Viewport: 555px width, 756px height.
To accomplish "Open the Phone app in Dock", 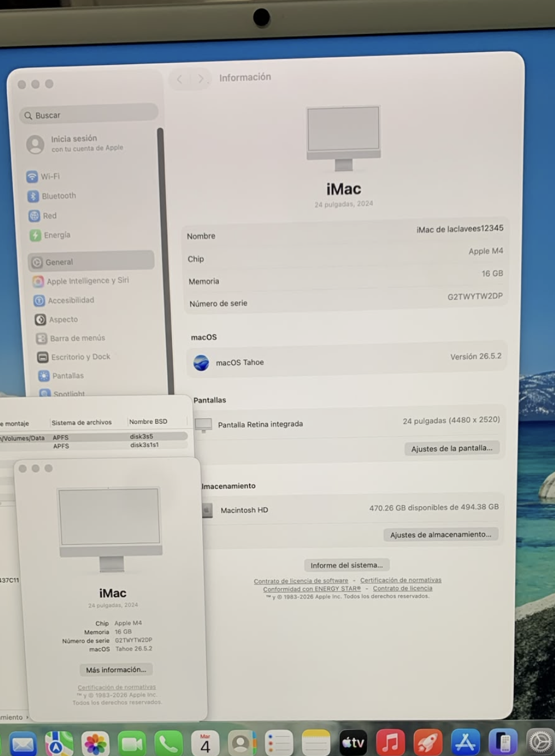I will (169, 742).
